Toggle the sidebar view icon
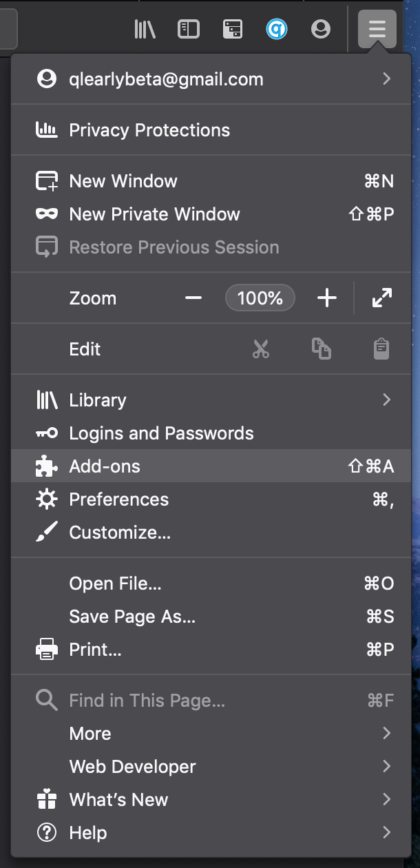This screenshot has width=420, height=868. (189, 29)
